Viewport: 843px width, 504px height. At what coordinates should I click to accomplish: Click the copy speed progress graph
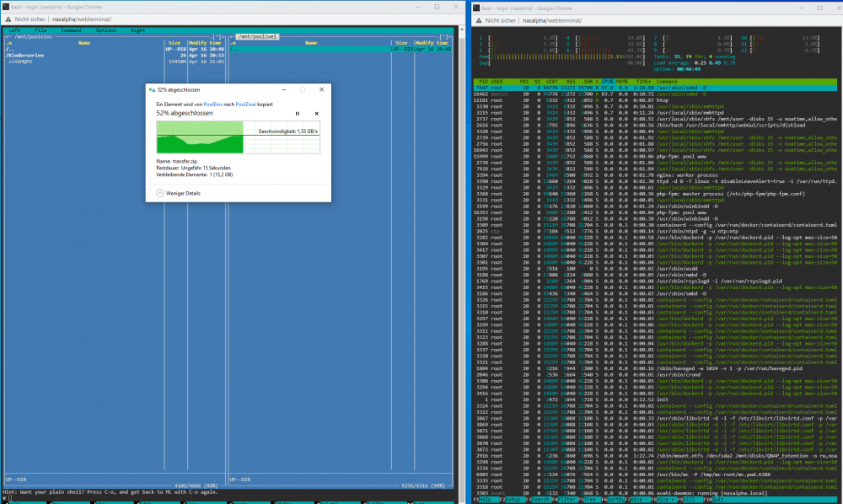click(239, 137)
